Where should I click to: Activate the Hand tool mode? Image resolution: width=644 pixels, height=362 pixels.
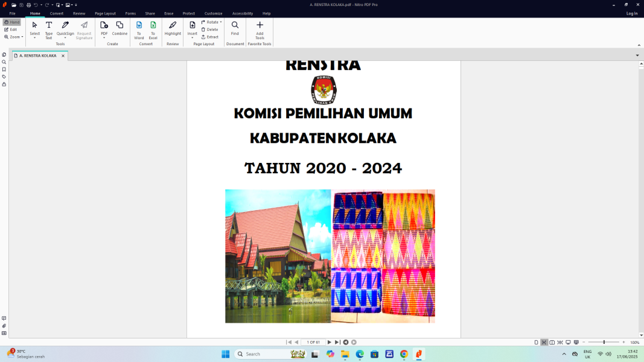click(x=12, y=22)
